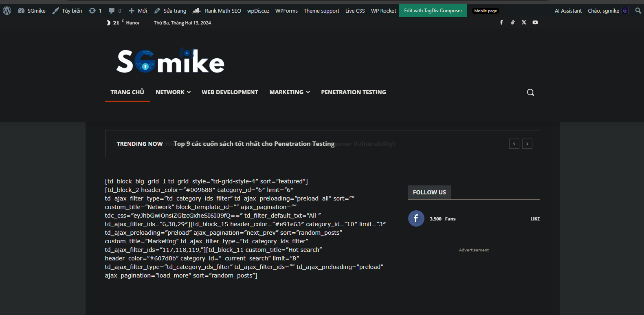Click date text Thứ Ba, Tháng Hai 13, 2024

tap(182, 23)
